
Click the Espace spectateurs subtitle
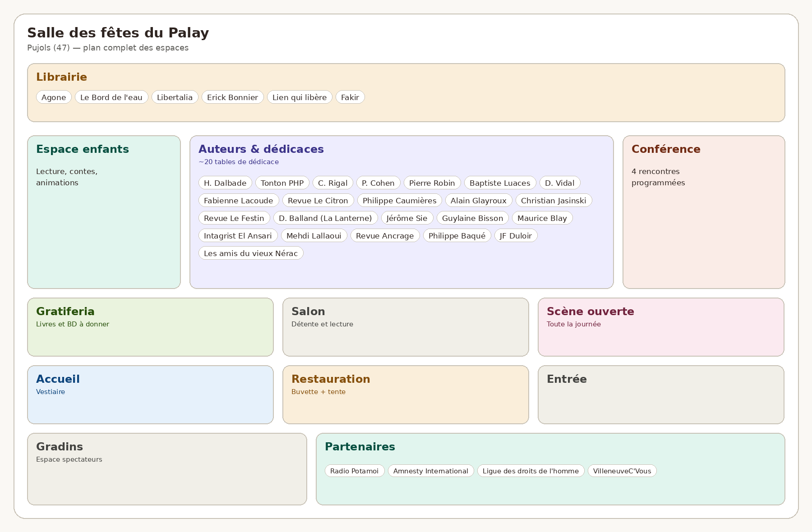click(69, 459)
